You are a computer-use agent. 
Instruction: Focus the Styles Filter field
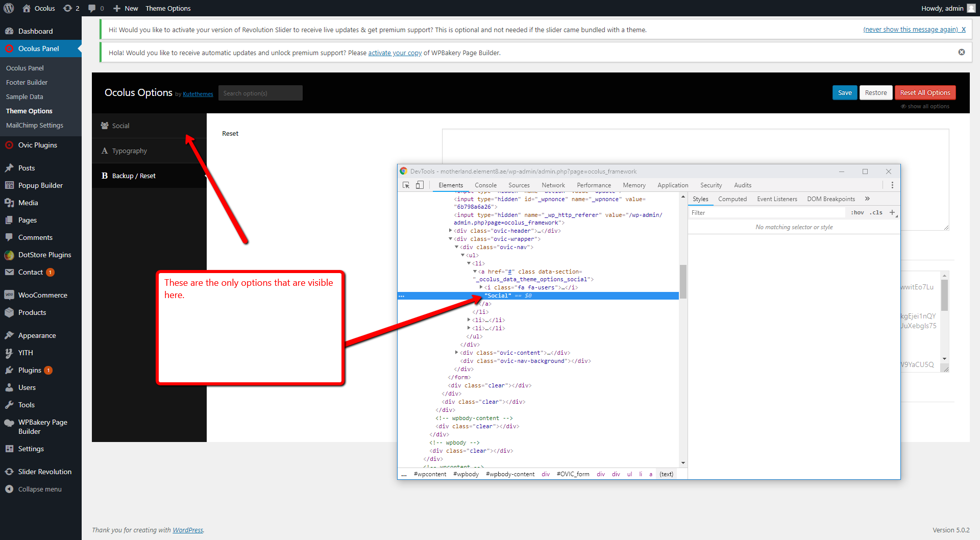pos(768,213)
